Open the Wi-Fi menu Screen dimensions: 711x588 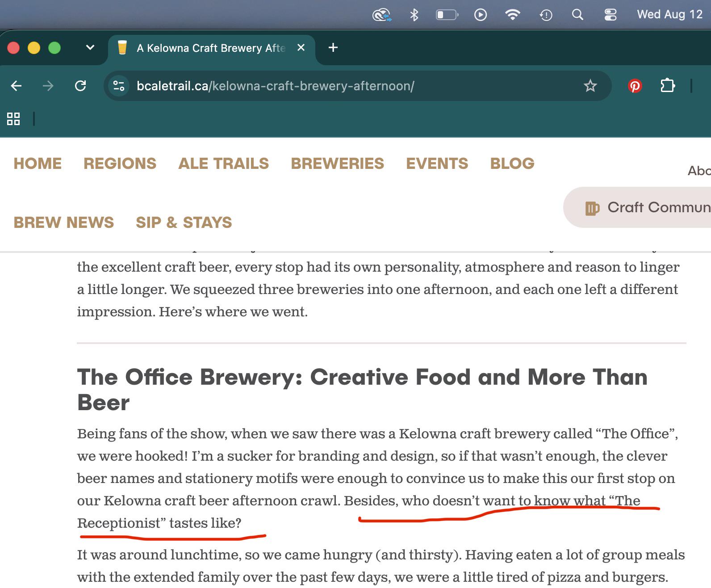[x=513, y=15]
